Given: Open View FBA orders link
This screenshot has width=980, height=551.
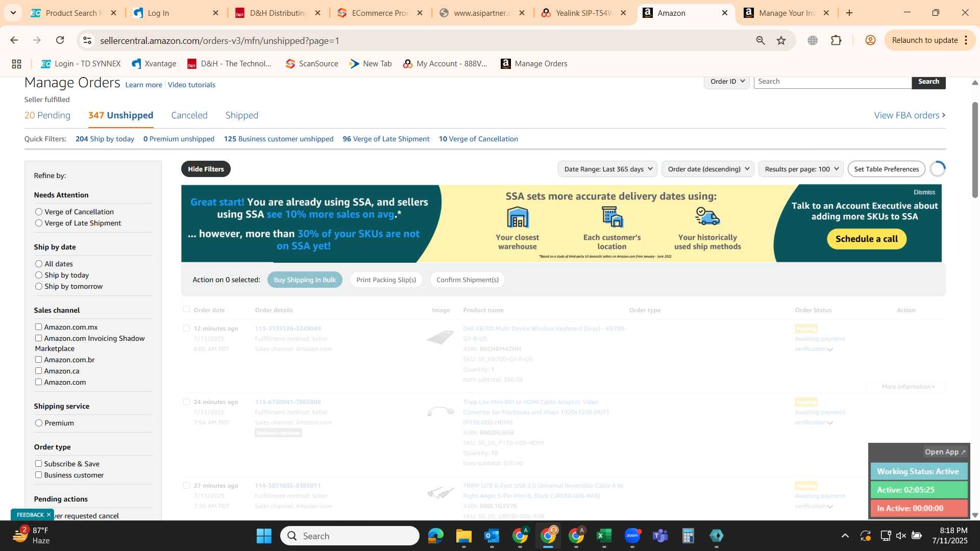Looking at the screenshot, I should coord(910,115).
